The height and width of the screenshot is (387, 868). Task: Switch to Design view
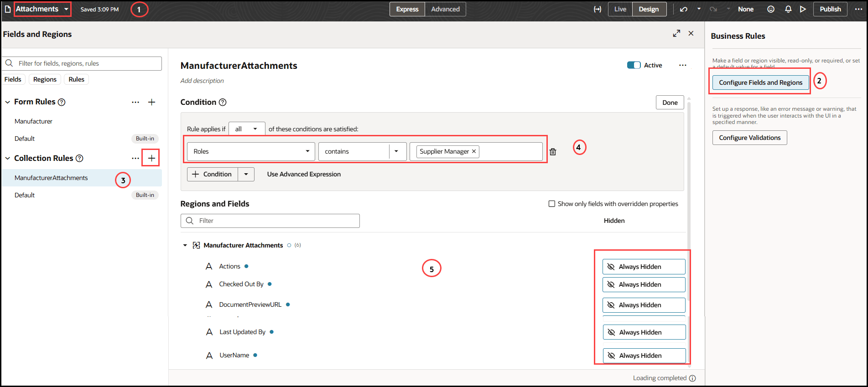[x=649, y=9]
